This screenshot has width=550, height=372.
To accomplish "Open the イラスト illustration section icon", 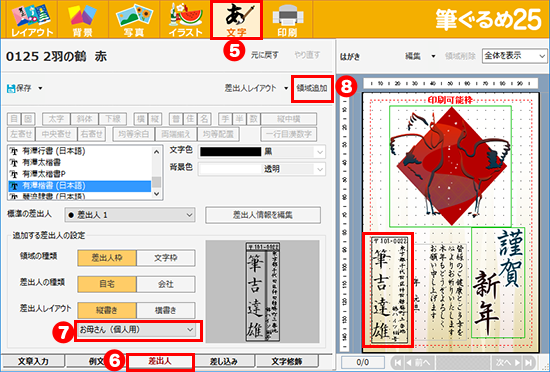I will [185, 20].
